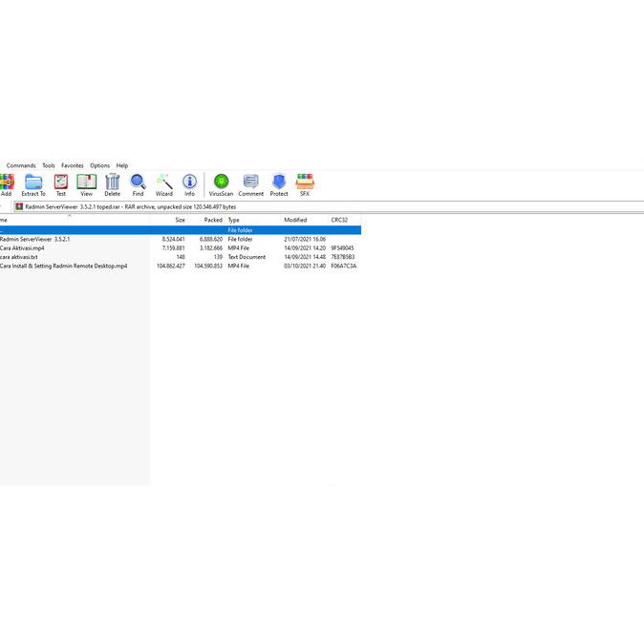
Task: Open the Find magnifier tool
Action: tap(138, 184)
